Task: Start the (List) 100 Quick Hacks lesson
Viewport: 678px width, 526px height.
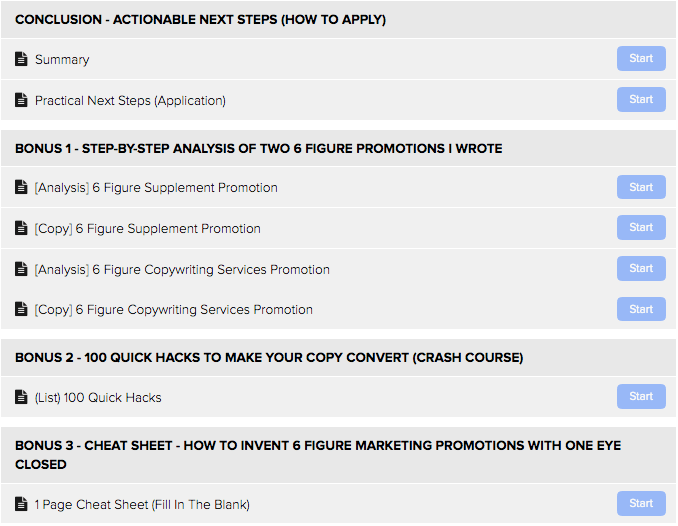Action: [x=641, y=396]
